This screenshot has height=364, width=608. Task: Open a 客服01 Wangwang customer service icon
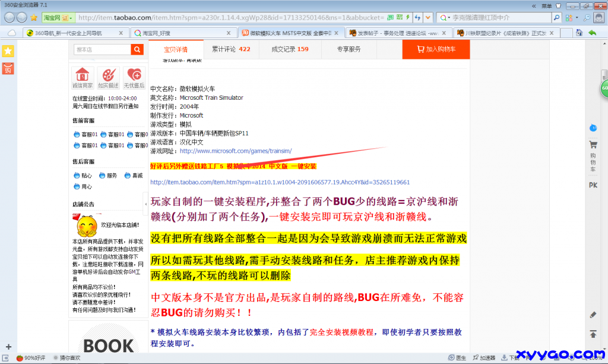point(77,134)
